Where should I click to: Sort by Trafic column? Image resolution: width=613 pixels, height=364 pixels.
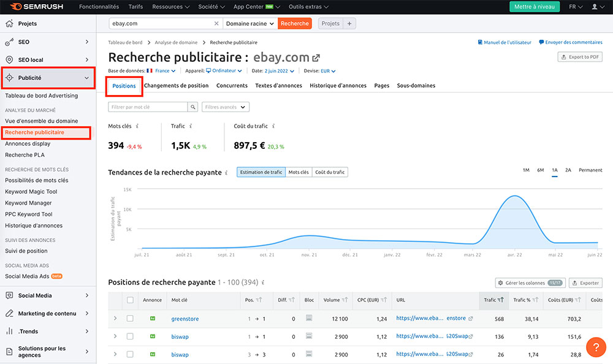pyautogui.click(x=500, y=300)
